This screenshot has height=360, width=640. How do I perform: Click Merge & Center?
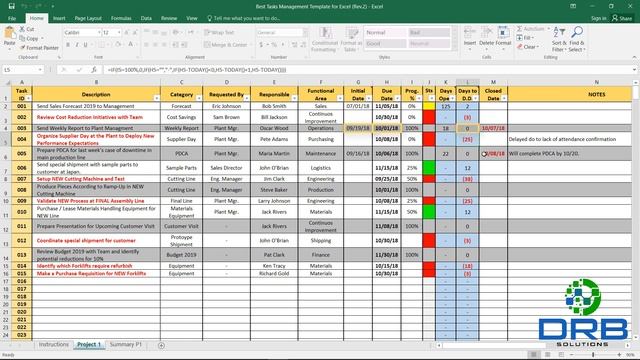(x=226, y=44)
